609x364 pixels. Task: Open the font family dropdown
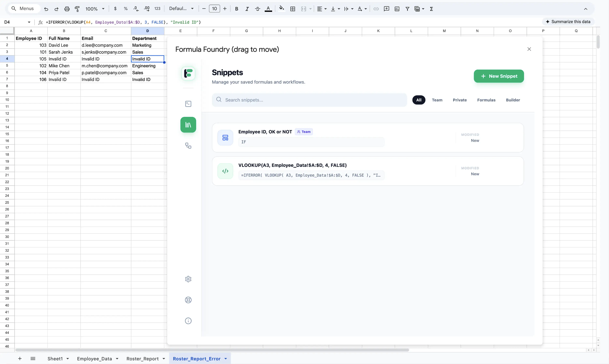[x=181, y=9]
